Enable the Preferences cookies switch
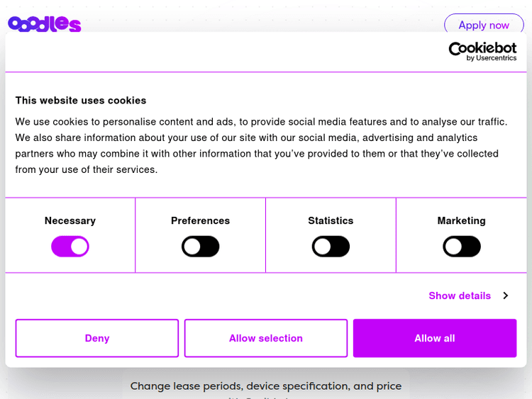Image resolution: width=532 pixels, height=399 pixels. pyautogui.click(x=201, y=247)
